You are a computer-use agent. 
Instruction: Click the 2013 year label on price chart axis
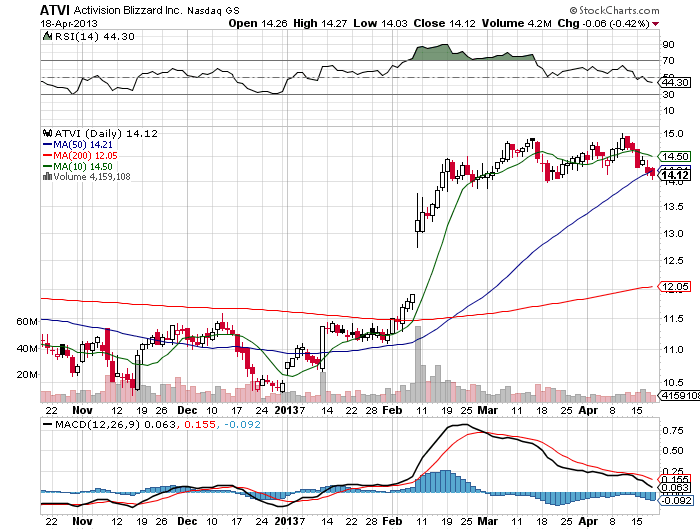[x=286, y=410]
